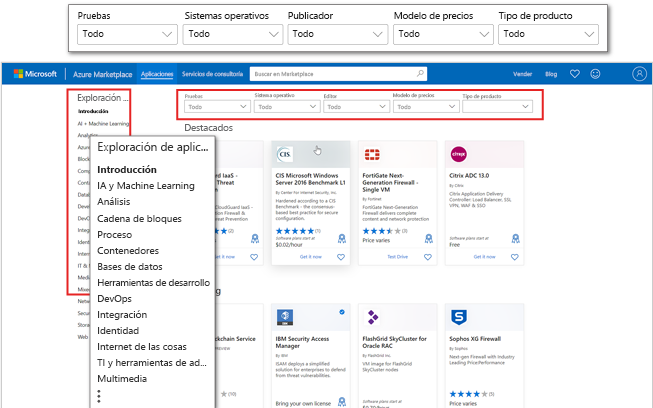
Task: Select Multimedia category
Action: coord(122,379)
